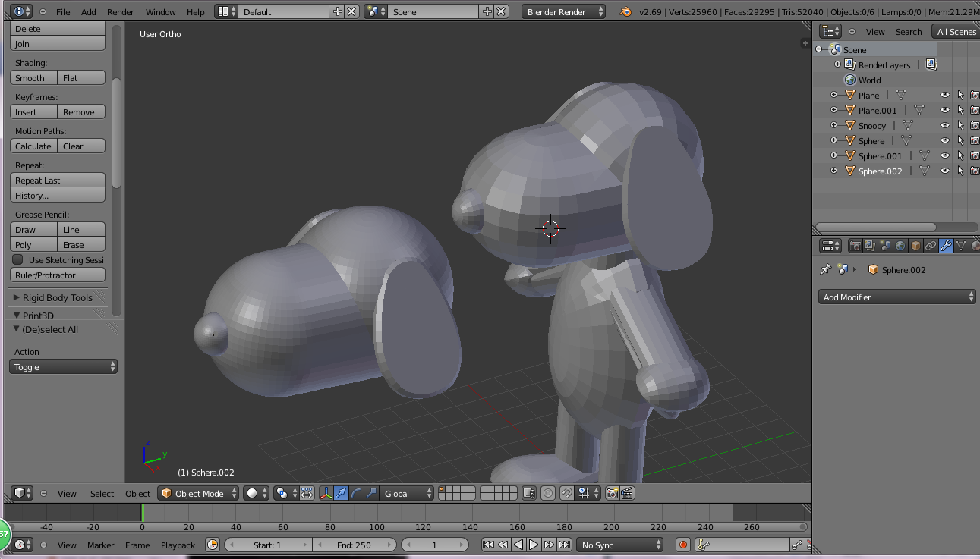Open the Action Toggle dropdown
The height and width of the screenshot is (559, 980).
[x=64, y=366]
